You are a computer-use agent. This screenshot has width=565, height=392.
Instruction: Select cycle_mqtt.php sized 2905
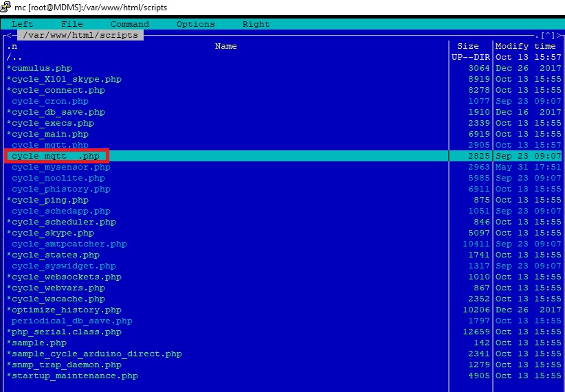point(50,145)
